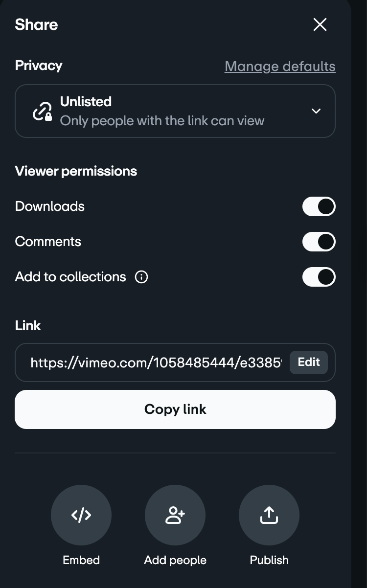Screen dimensions: 367x588
Task: Click the Publish upload icon button
Action: (269, 515)
